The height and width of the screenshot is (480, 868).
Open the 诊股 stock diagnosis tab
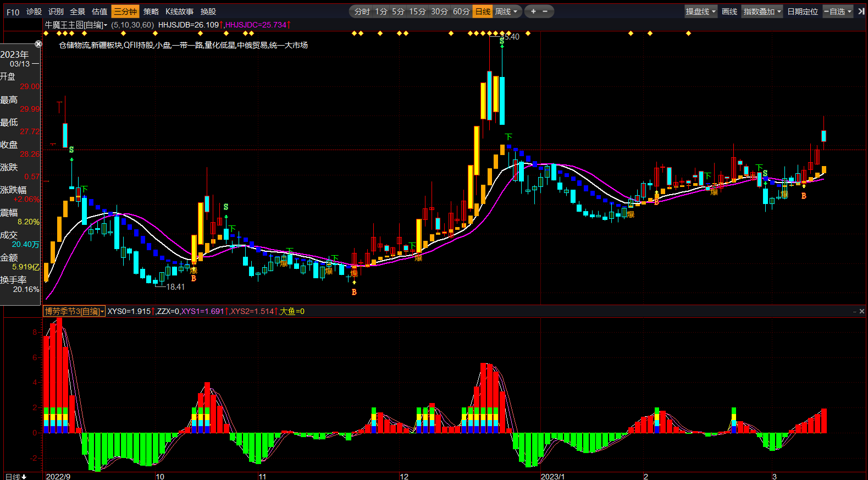point(34,12)
